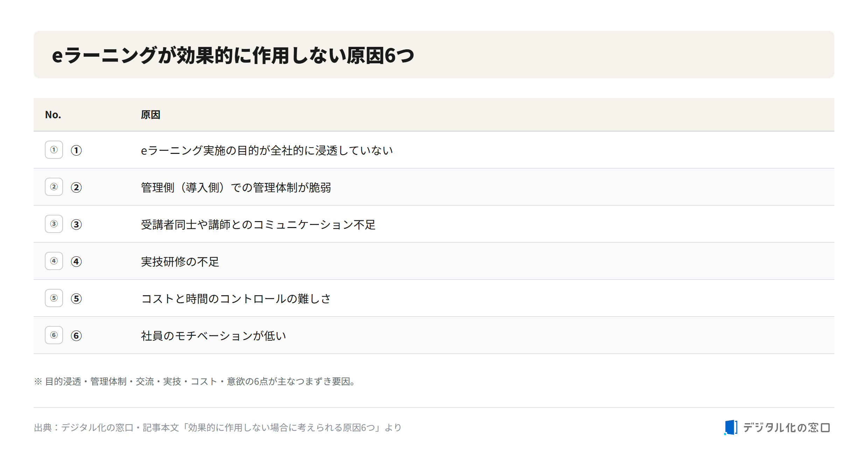Click the boxed number ① badge
868x468 pixels.
pos(54,150)
